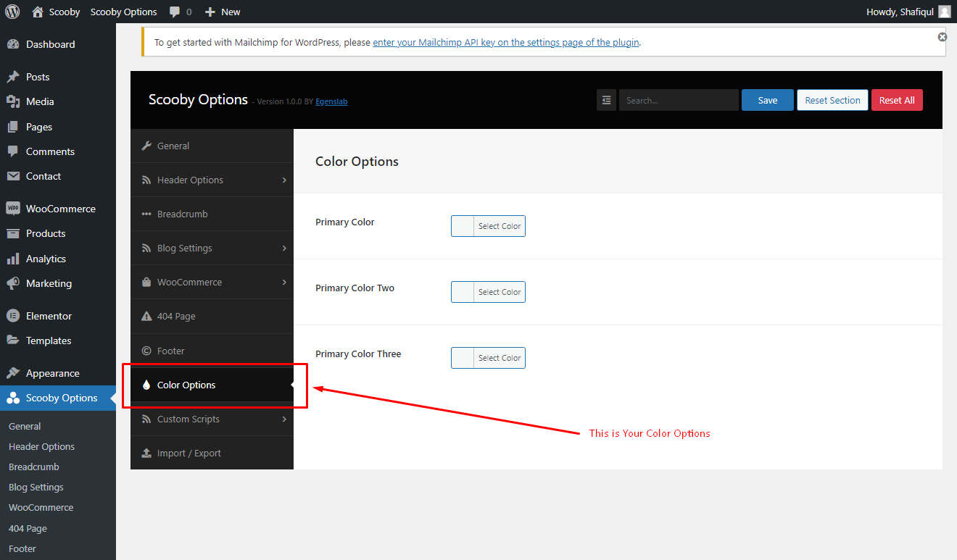Click the copyright icon beside Footer tab
This screenshot has height=560, width=957.
click(x=146, y=351)
